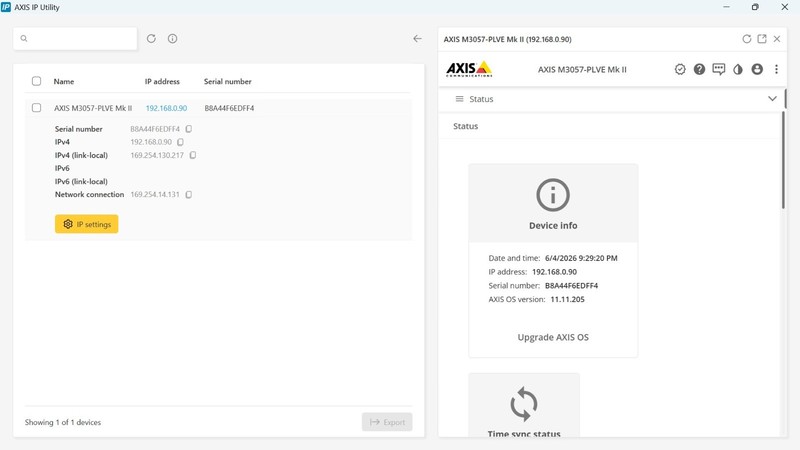Viewport: 800px width, 450px height.
Task: Tick the select-all checkbox in table header
Action: [36, 81]
